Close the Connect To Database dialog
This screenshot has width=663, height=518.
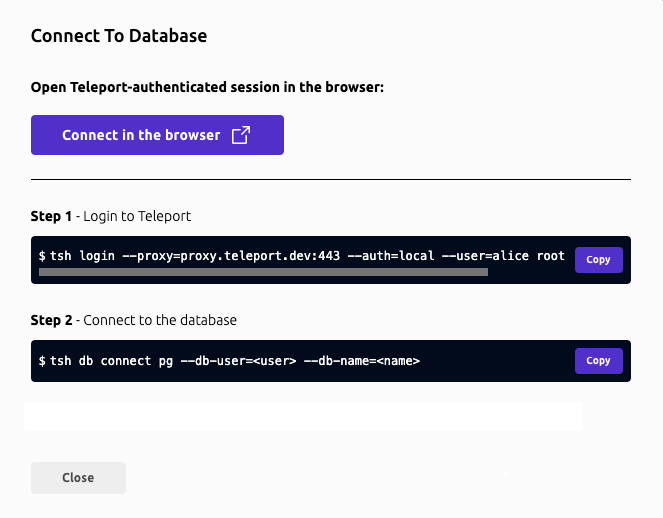coord(78,478)
